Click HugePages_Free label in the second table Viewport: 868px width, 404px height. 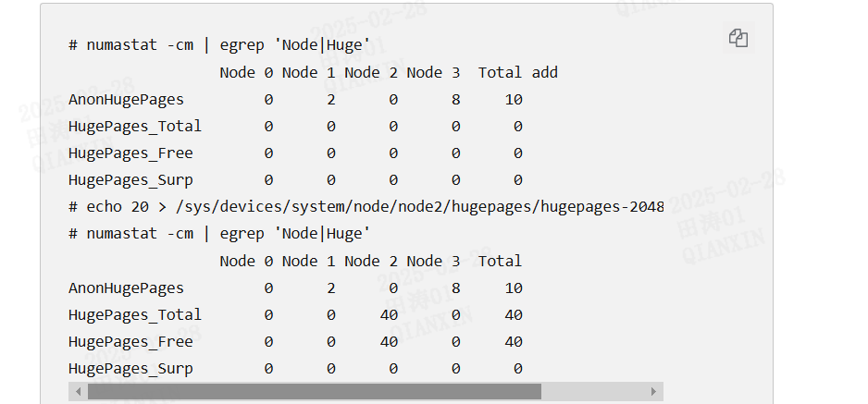(x=130, y=341)
